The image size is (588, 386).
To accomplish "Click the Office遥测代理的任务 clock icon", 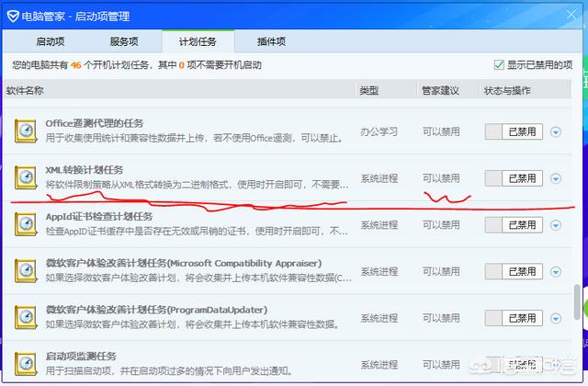I will [x=27, y=131].
